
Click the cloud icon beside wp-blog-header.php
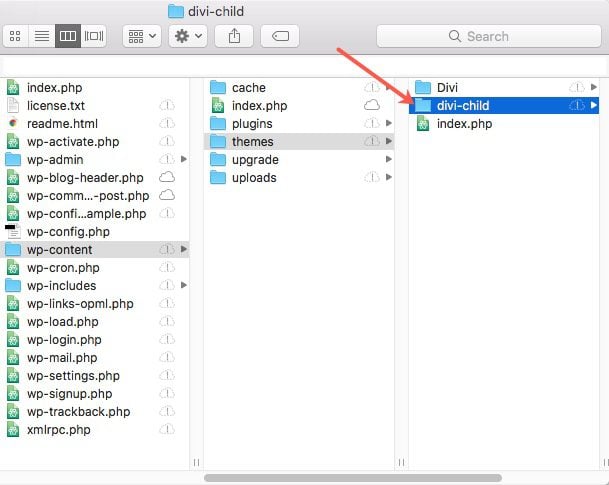[x=167, y=178]
